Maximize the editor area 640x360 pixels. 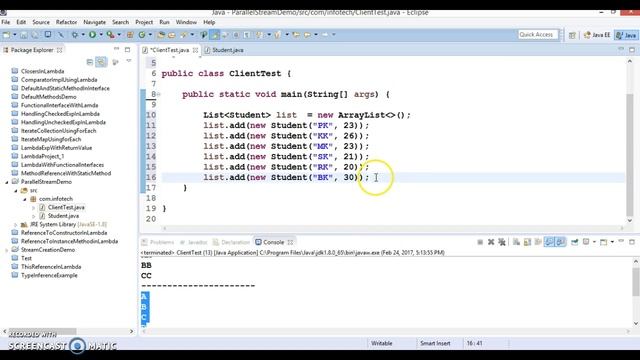632,50
